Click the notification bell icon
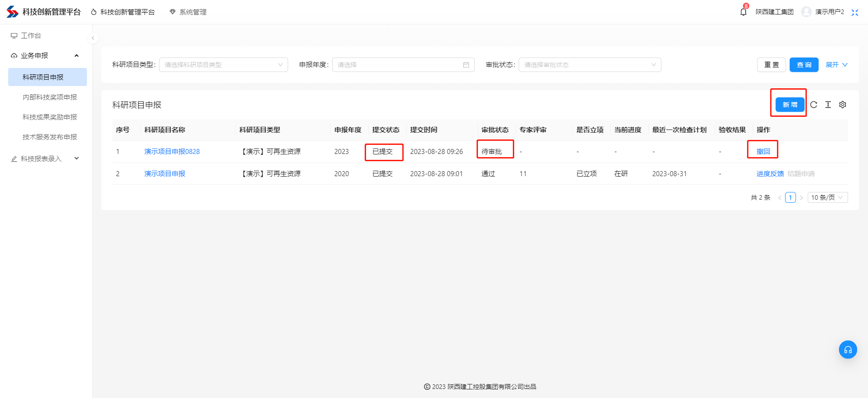The width and height of the screenshot is (868, 398). point(743,12)
